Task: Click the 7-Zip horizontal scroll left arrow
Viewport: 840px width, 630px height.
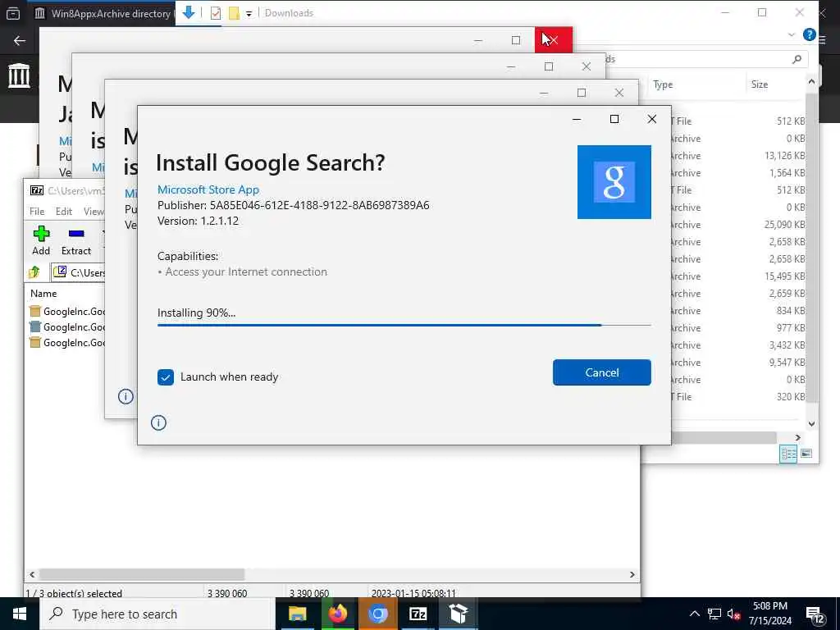Action: tap(32, 574)
